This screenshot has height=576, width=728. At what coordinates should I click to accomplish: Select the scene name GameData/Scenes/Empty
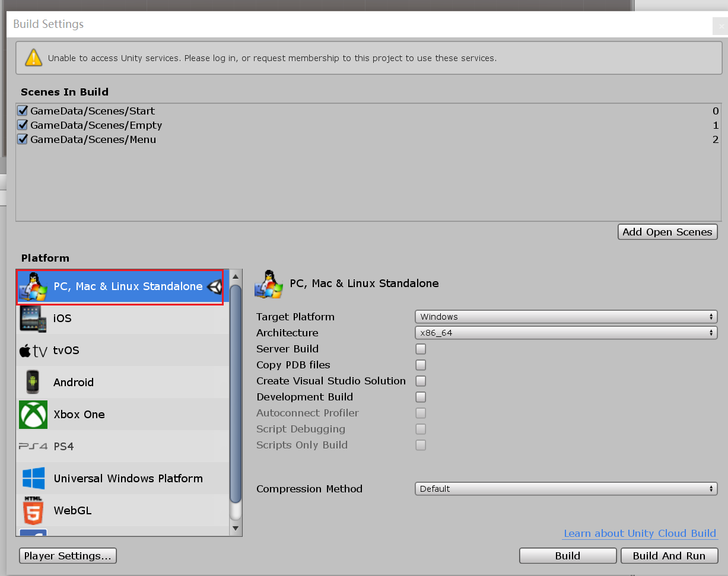tap(96, 125)
